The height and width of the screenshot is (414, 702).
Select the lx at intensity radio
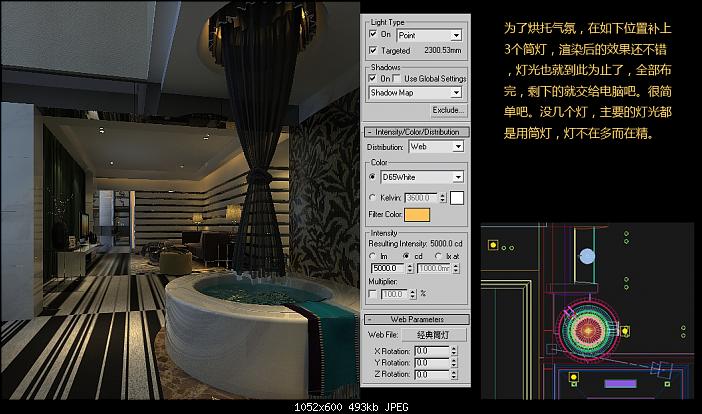438,256
